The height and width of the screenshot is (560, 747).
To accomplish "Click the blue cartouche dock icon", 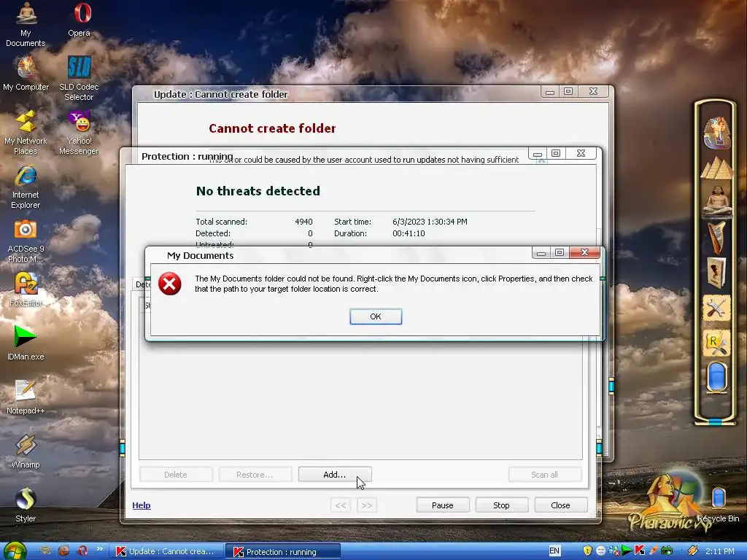I will click(x=716, y=377).
